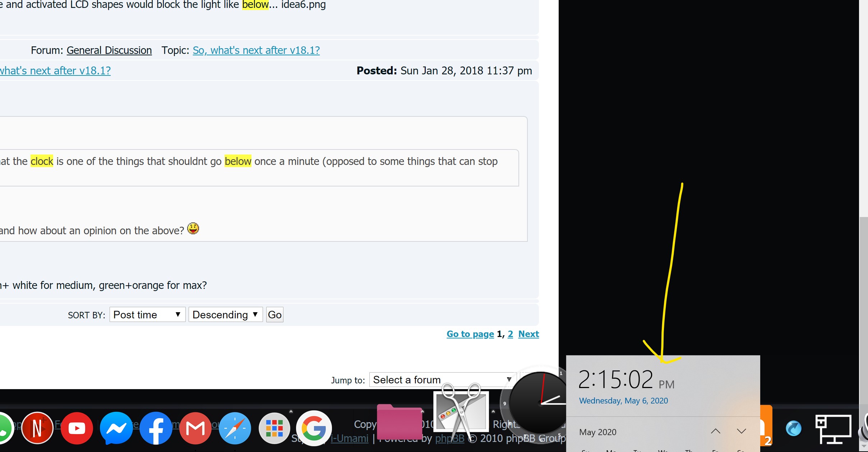Viewport: 868px width, 452px height.
Task: Launch YouTube from the dock
Action: click(77, 428)
